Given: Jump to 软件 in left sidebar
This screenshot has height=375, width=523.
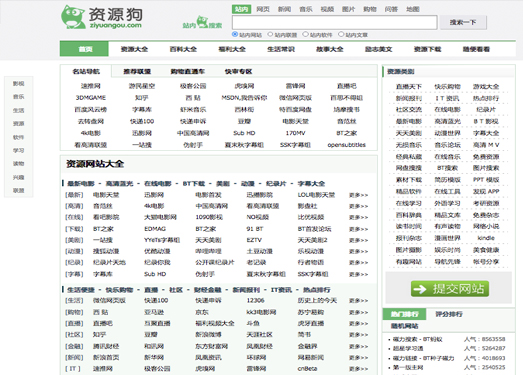Looking at the screenshot, I should (19, 137).
